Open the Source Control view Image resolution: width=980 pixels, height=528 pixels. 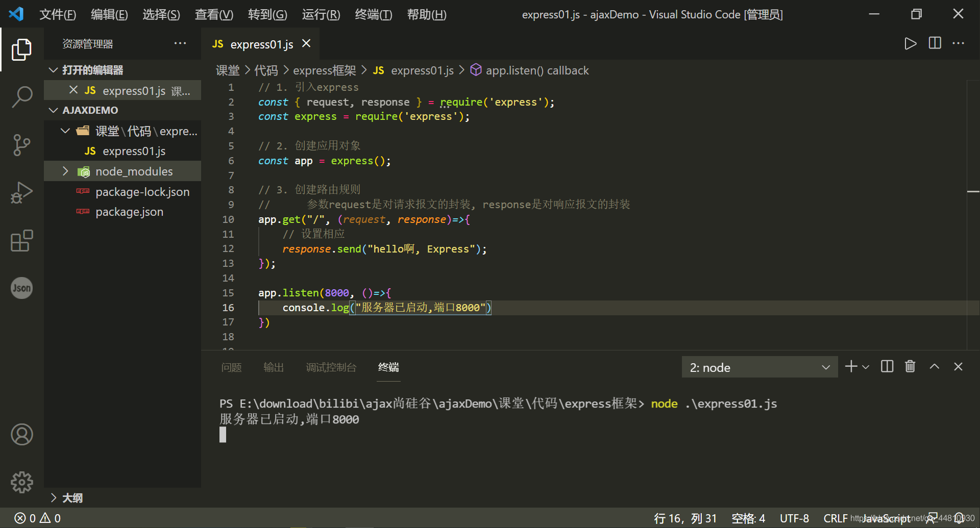pos(21,145)
